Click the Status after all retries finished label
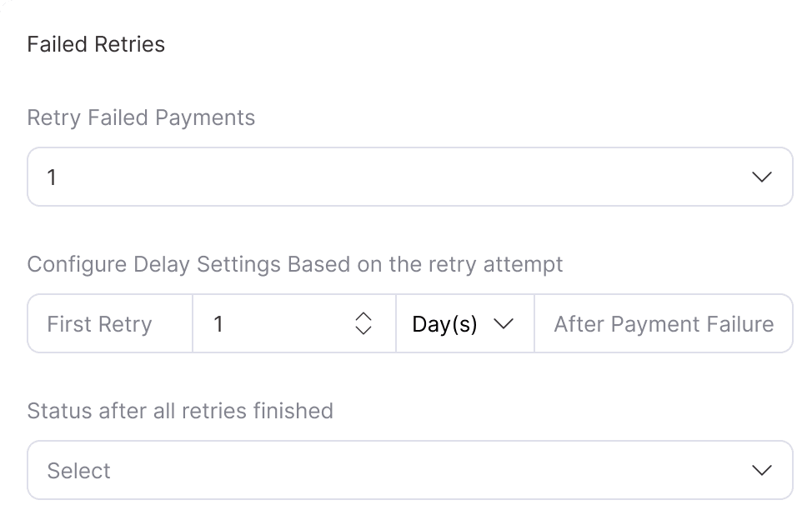Viewport: 812px width, 520px height. point(180,411)
